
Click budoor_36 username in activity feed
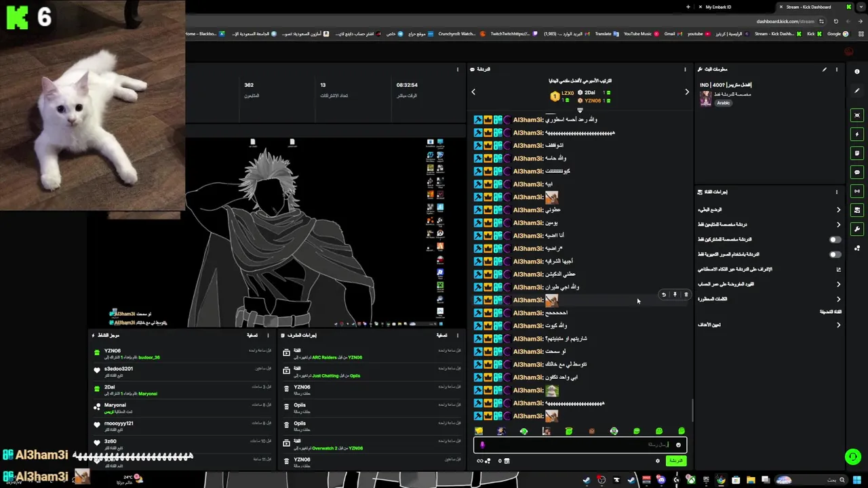(x=149, y=357)
